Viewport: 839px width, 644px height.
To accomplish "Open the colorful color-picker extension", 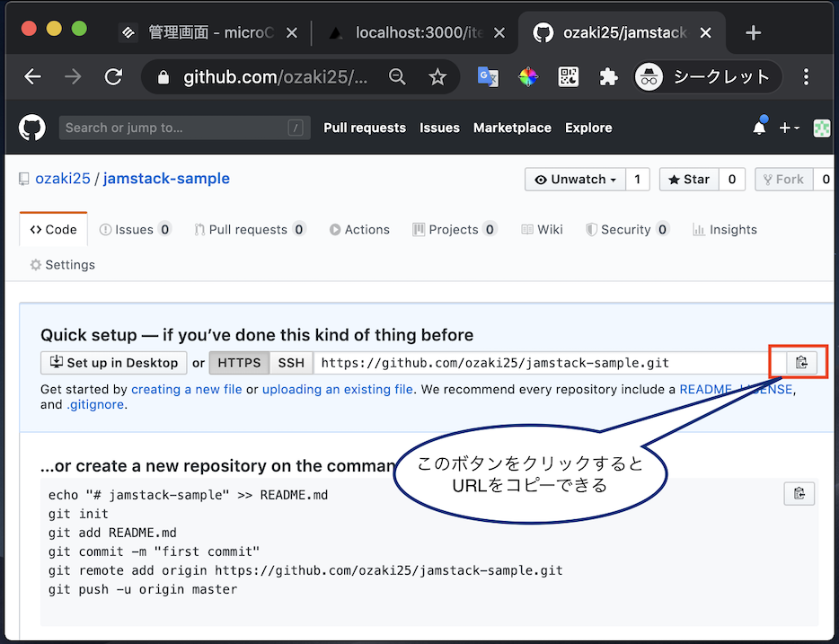I will point(527,77).
